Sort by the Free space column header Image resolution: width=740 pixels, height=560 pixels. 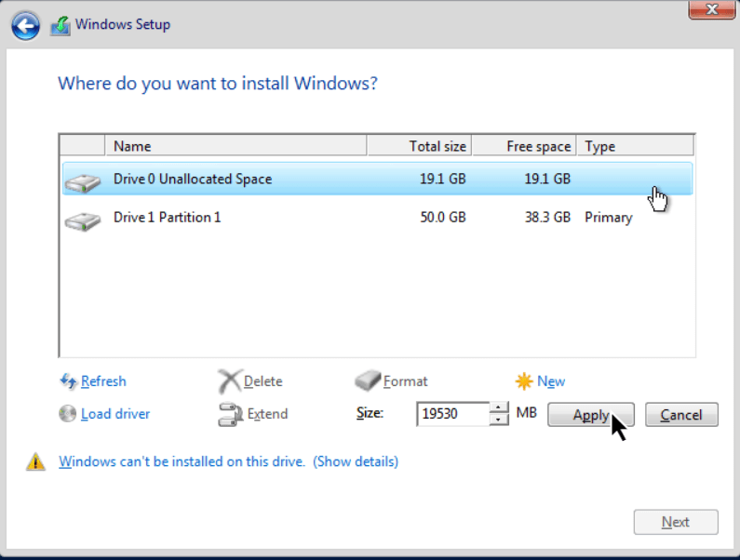[x=524, y=146]
